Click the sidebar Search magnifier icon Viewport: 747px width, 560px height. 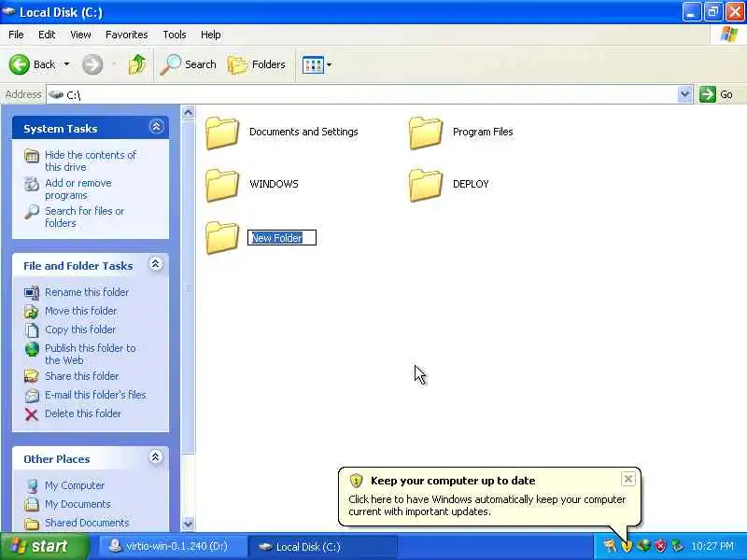[x=32, y=212]
